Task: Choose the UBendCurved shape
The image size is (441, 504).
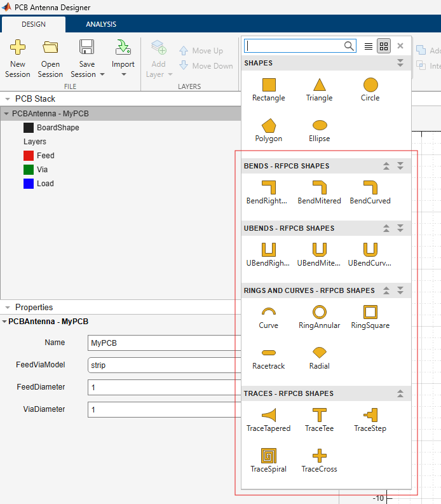Action: click(370, 255)
